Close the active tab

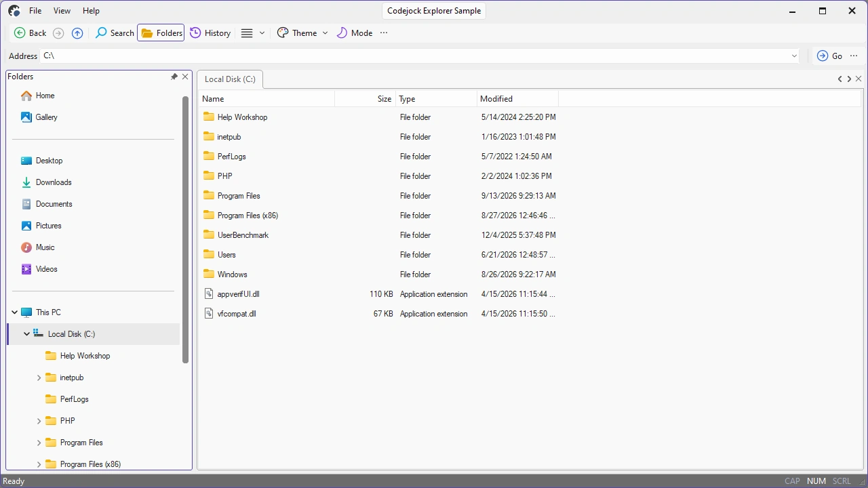859,79
